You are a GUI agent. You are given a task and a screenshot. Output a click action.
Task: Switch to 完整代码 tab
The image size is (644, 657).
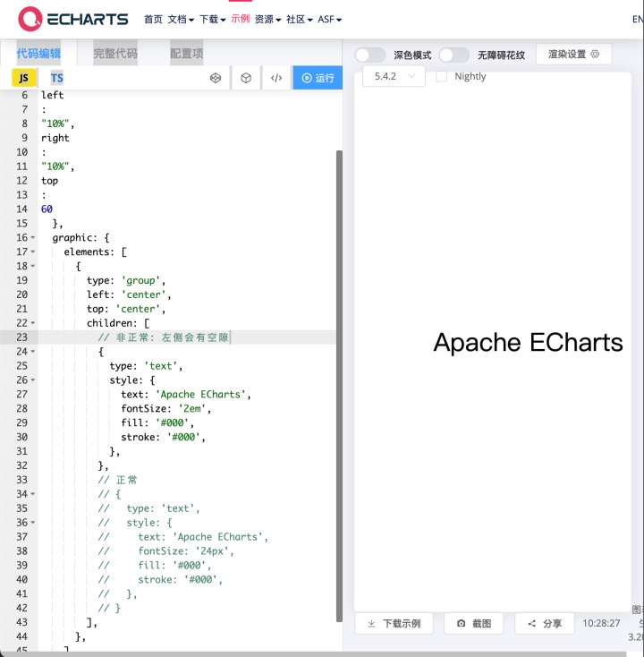click(115, 53)
